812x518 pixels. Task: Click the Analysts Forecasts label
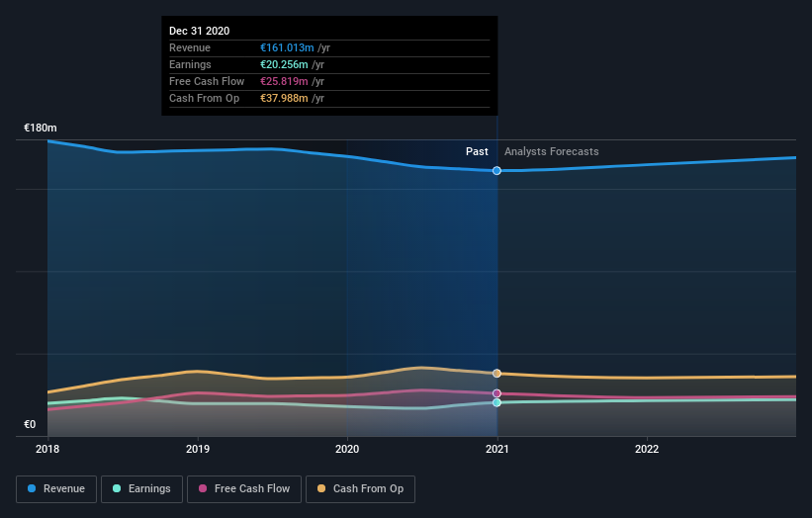click(552, 151)
